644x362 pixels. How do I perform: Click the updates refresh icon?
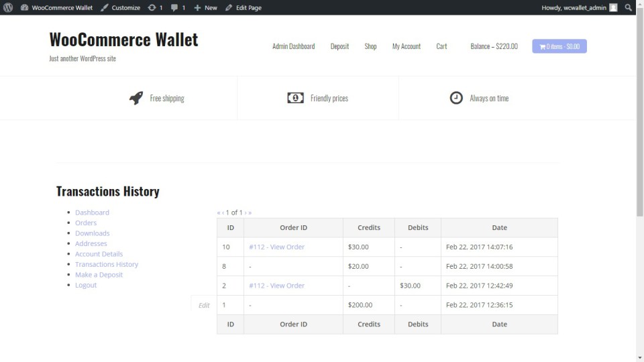152,7
